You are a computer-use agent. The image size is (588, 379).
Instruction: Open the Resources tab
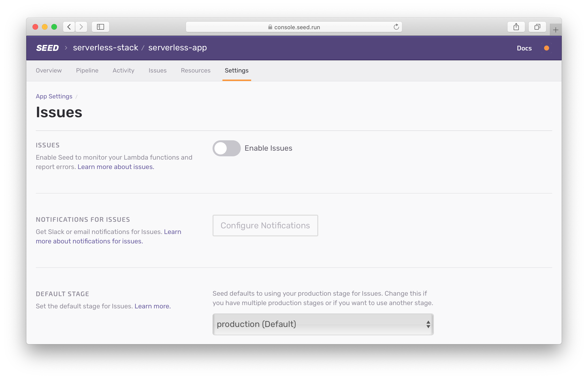[196, 70]
